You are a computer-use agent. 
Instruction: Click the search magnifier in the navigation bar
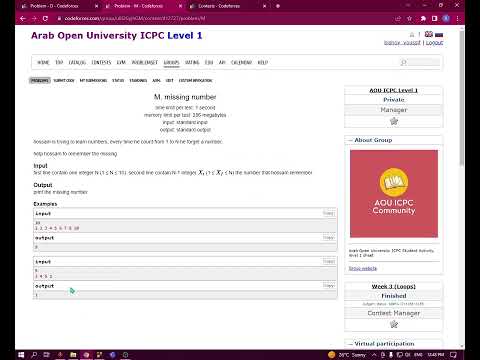tap(403, 62)
